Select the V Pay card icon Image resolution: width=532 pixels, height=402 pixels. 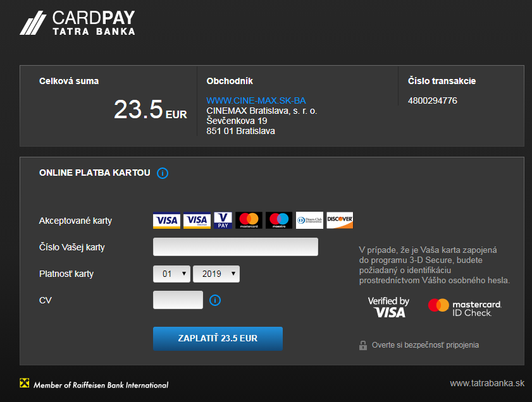(223, 220)
